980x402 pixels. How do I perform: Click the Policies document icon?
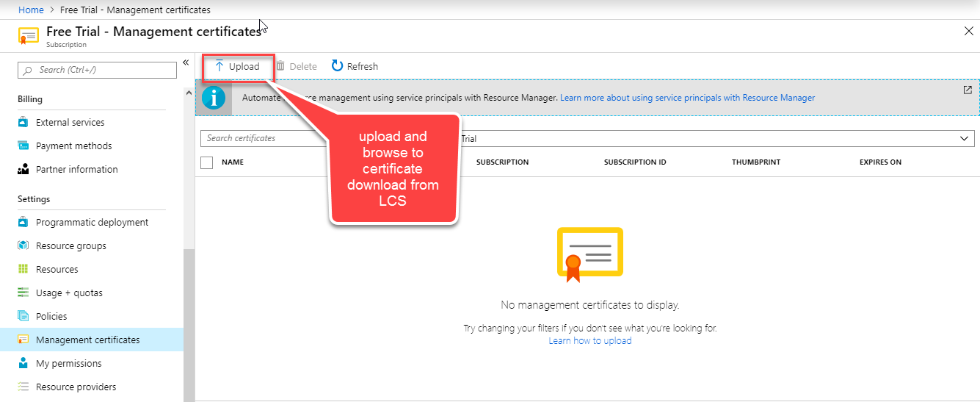coord(23,316)
